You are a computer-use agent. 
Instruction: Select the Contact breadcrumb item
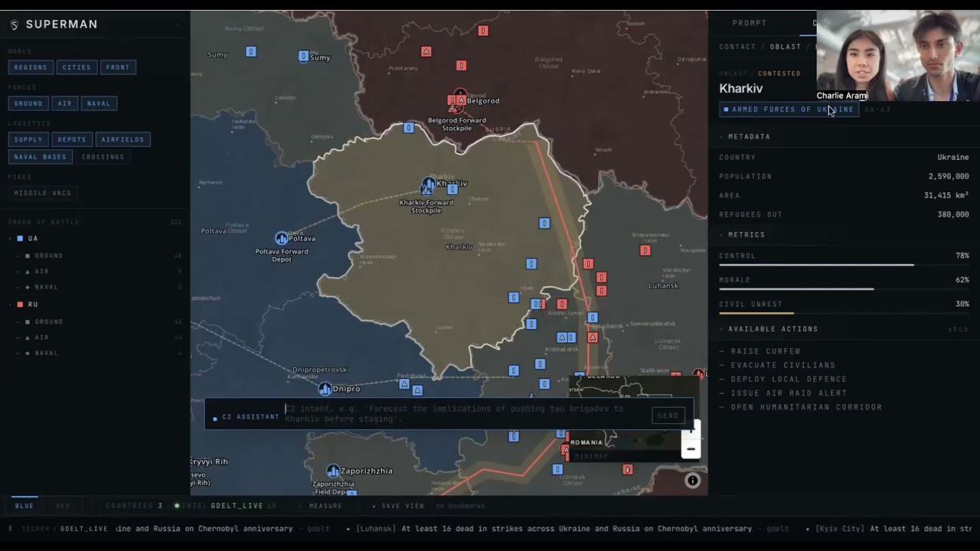(737, 47)
